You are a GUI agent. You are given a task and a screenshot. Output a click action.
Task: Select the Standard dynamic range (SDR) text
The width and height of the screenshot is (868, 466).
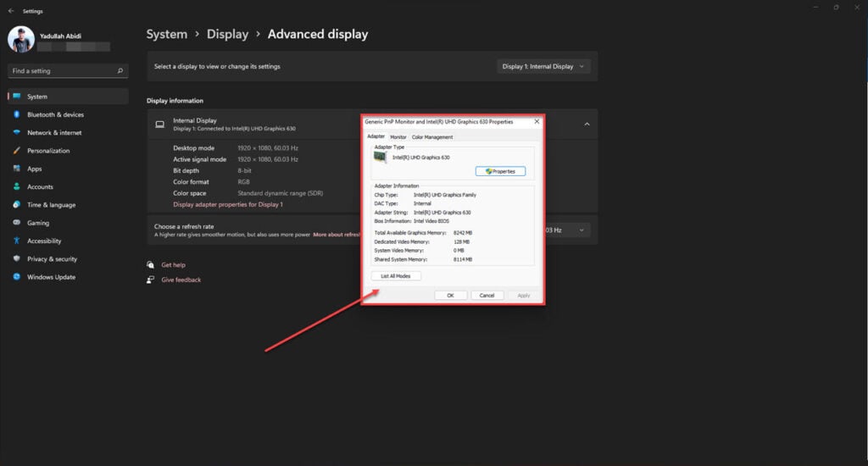click(280, 193)
